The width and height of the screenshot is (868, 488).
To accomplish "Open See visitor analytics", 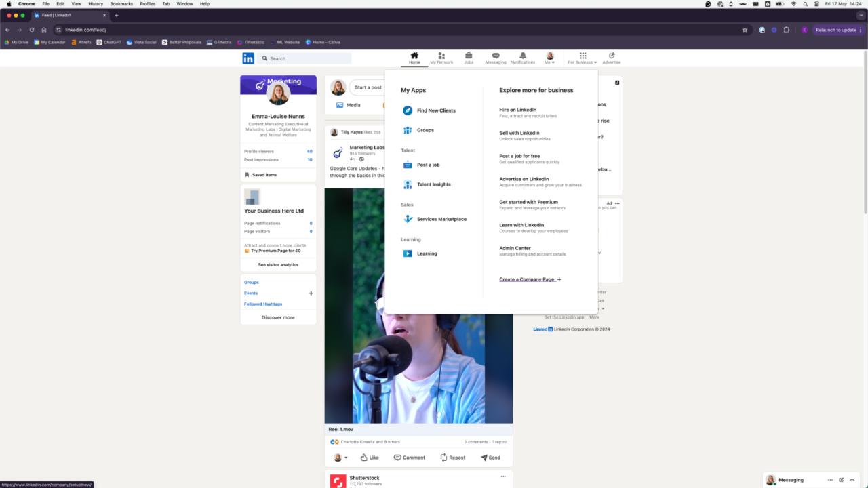I will [278, 264].
